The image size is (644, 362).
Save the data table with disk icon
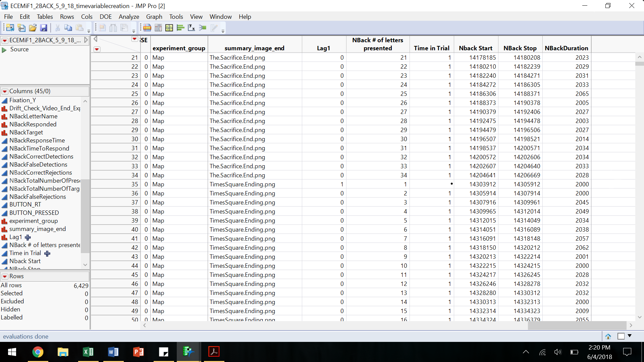tap(44, 28)
